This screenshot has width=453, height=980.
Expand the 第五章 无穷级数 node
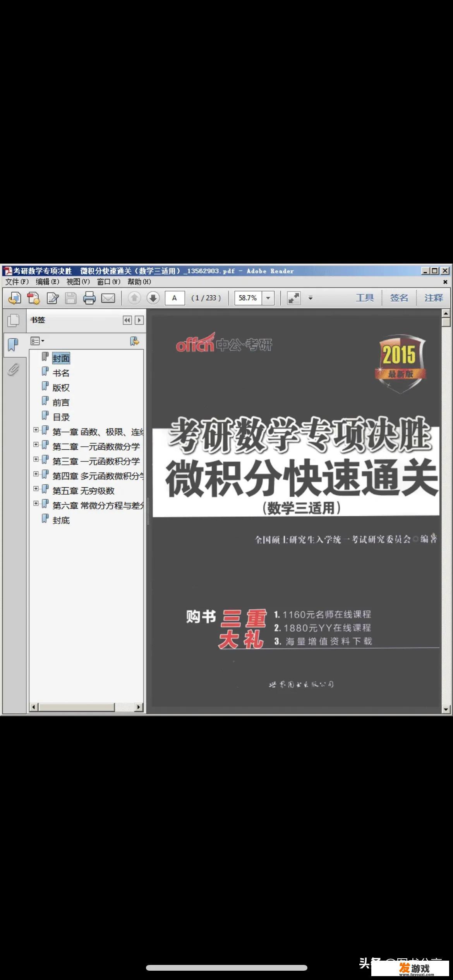(36, 488)
